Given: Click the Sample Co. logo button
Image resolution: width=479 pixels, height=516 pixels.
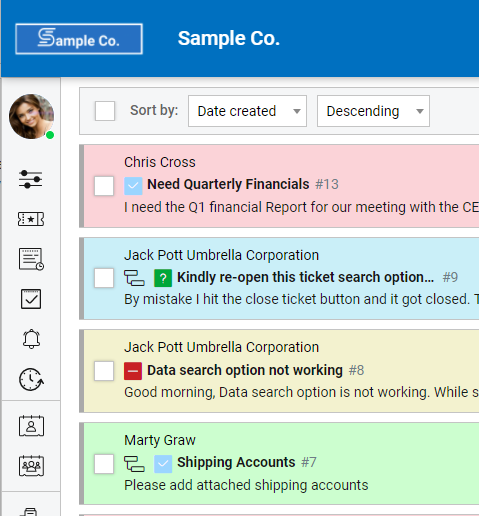Looking at the screenshot, I should click(x=79, y=39).
